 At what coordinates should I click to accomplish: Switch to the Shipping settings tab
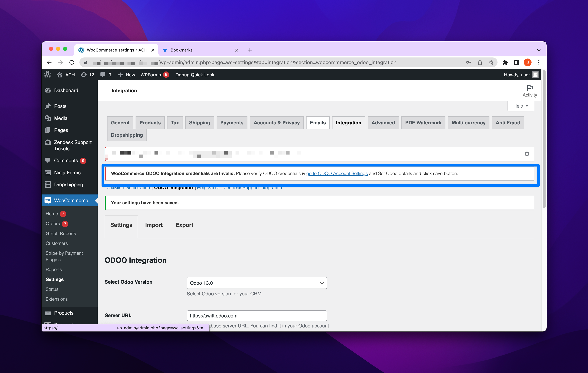tap(200, 123)
